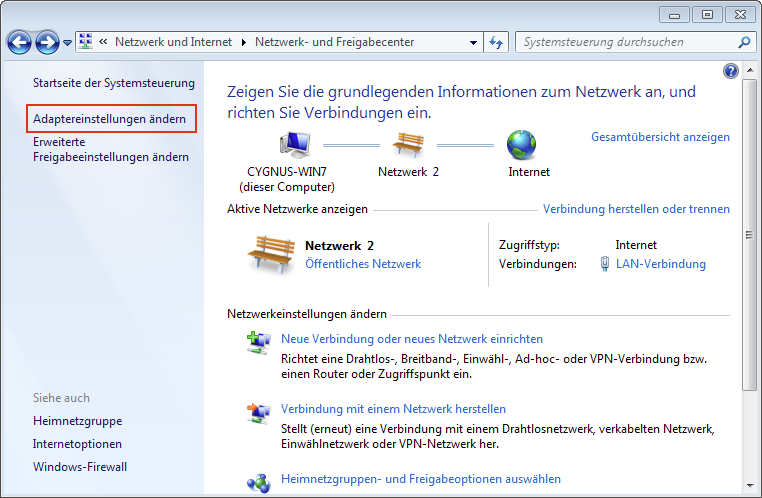Open 'Heimnetzgruppe' under Siehe auch

click(77, 421)
